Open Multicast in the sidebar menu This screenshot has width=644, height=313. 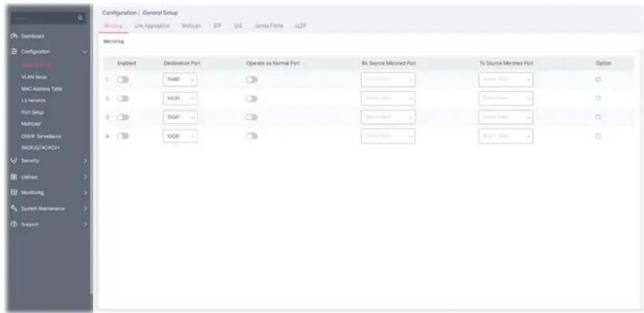(x=31, y=123)
